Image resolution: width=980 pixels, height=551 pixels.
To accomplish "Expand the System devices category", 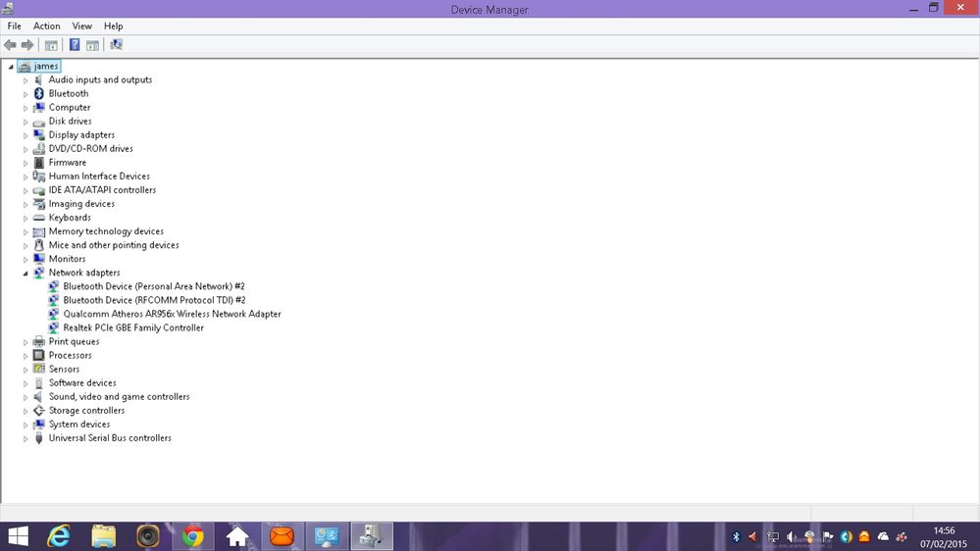I will click(26, 425).
